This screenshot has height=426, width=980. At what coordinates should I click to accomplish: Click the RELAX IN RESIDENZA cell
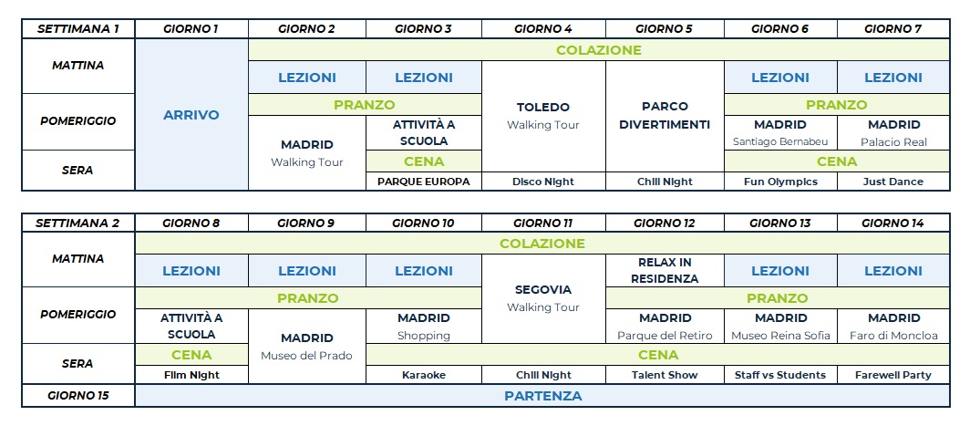click(665, 270)
